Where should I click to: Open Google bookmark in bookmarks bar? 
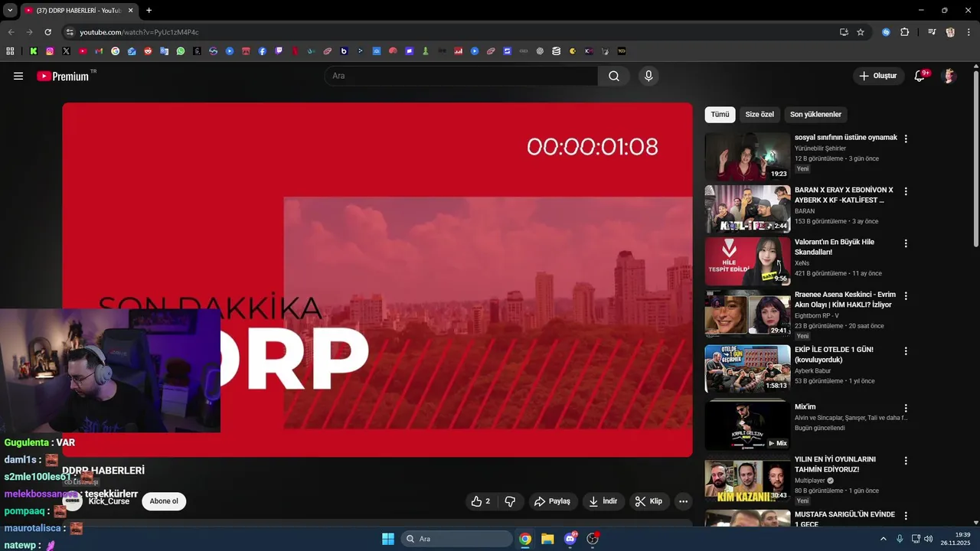coord(116,51)
